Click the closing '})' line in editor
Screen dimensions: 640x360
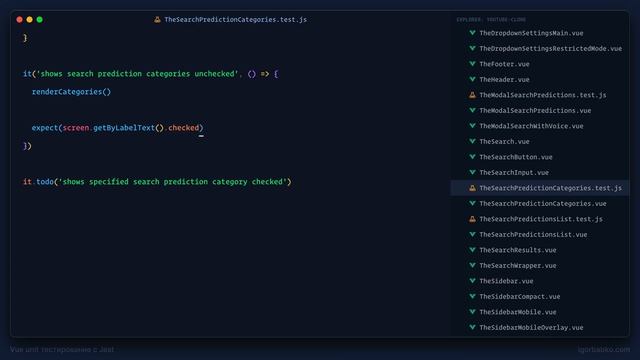[x=27, y=146]
